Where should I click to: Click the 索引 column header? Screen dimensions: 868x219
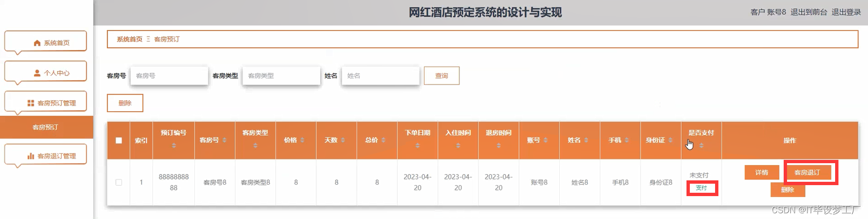tap(141, 140)
